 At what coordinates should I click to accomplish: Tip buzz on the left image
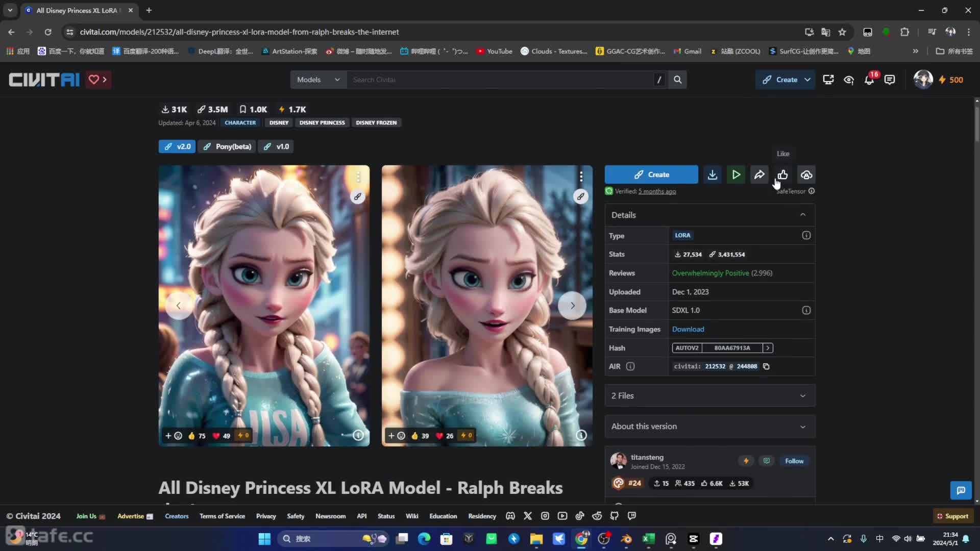coord(243,436)
